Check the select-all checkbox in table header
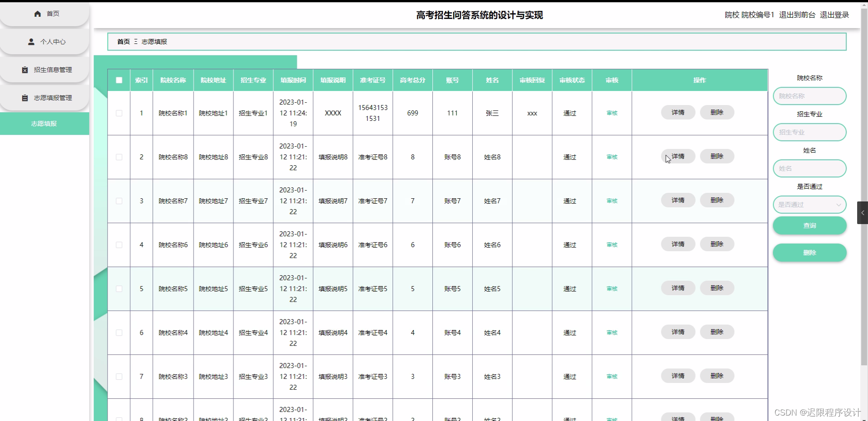This screenshot has height=421, width=868. point(119,80)
